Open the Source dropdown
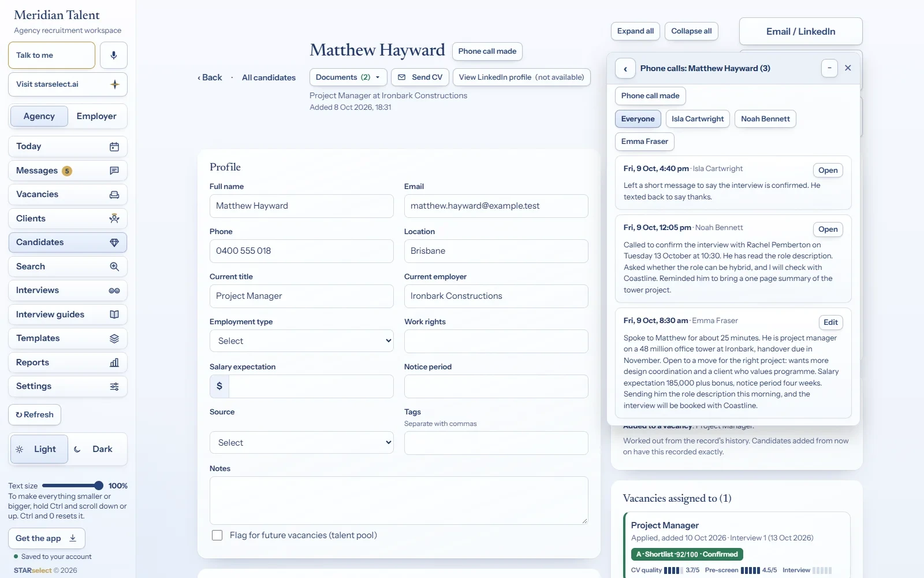This screenshot has width=924, height=578. point(301,443)
